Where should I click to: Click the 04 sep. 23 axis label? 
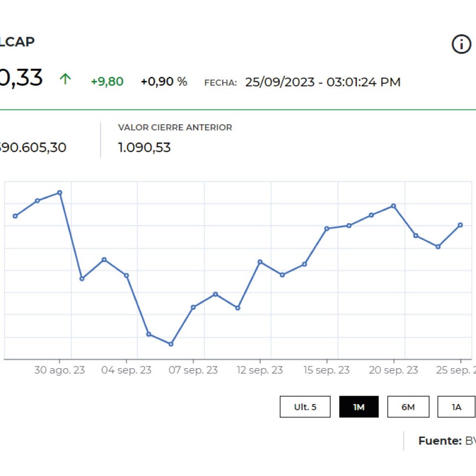click(126, 370)
